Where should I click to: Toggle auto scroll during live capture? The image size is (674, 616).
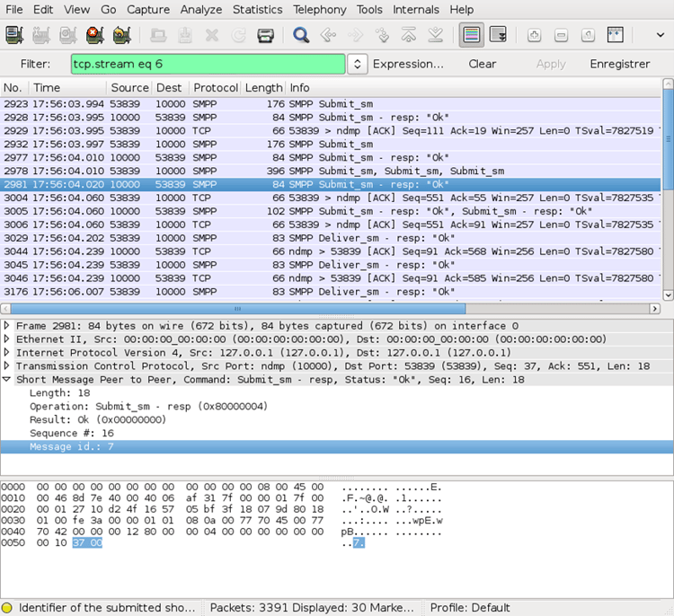coord(498,36)
